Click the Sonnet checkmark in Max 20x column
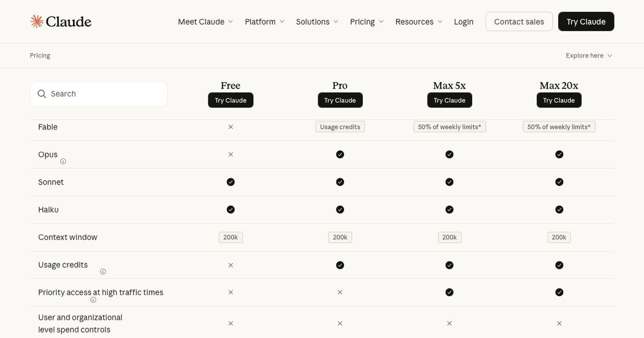This screenshot has height=338, width=644. click(559, 182)
